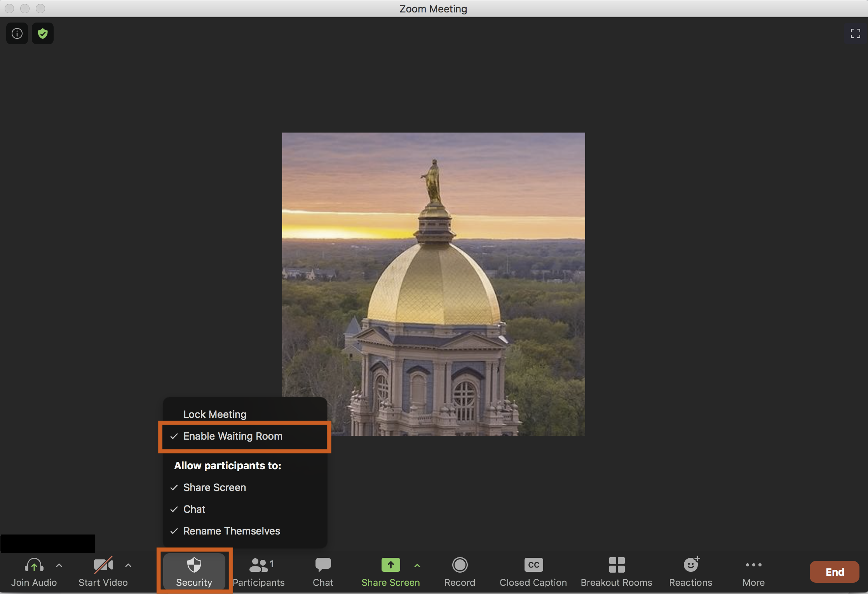Toggle Rename Themselves permission
This screenshot has width=868, height=594.
pyautogui.click(x=245, y=531)
